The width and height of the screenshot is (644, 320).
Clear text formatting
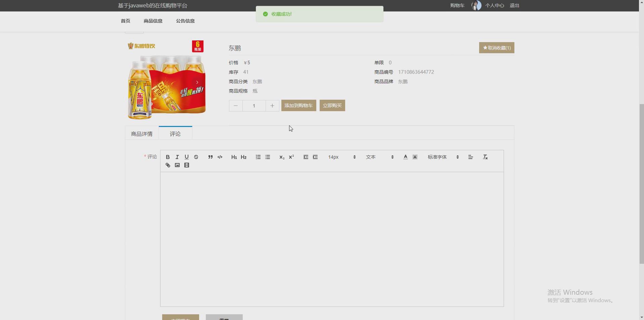tap(485, 157)
